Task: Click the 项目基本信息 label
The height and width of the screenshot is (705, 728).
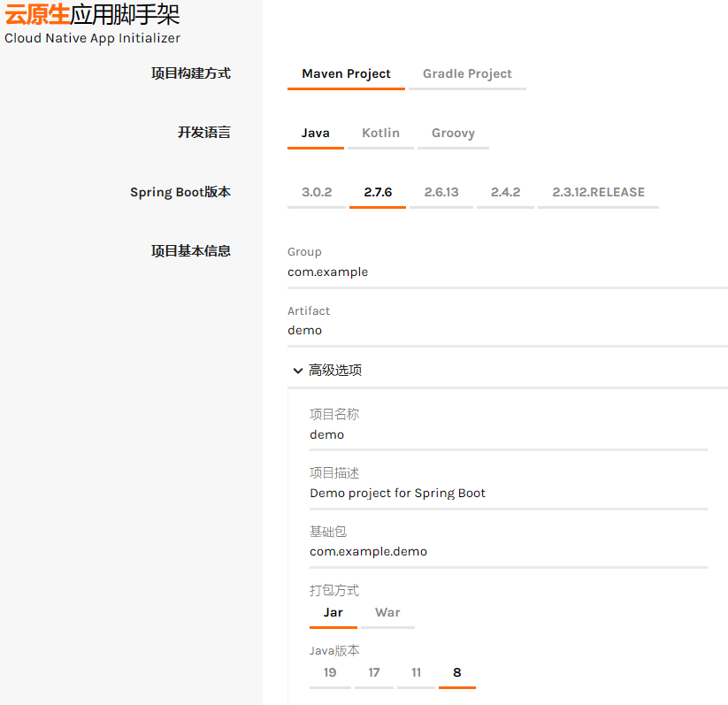Action: [191, 251]
